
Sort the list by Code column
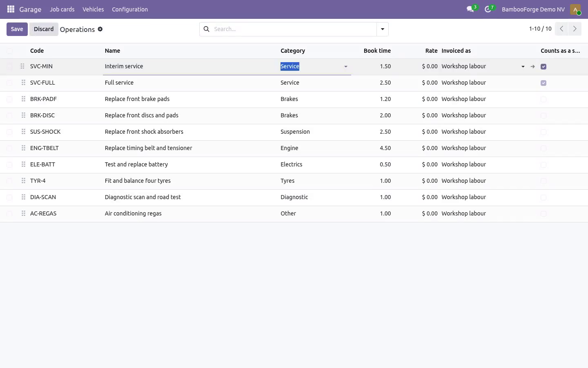(37, 51)
